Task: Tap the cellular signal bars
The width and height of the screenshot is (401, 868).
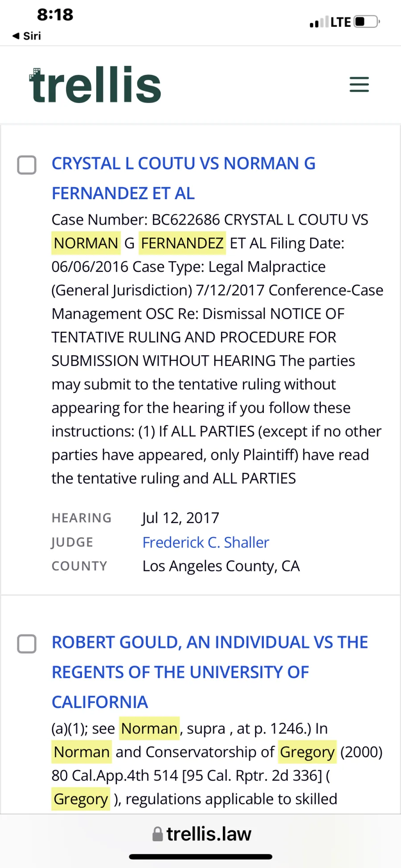Action: pyautogui.click(x=319, y=22)
